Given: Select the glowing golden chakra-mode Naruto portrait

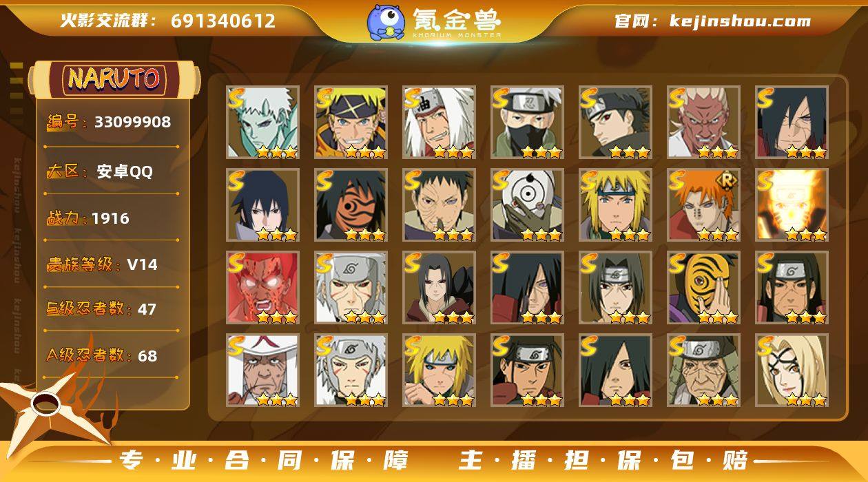Looking at the screenshot, I should pos(792,205).
